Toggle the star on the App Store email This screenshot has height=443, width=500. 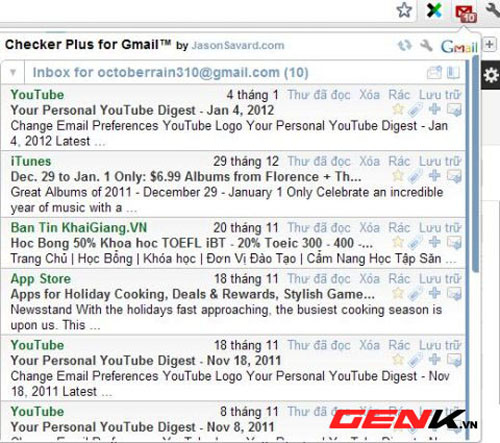[x=398, y=293]
